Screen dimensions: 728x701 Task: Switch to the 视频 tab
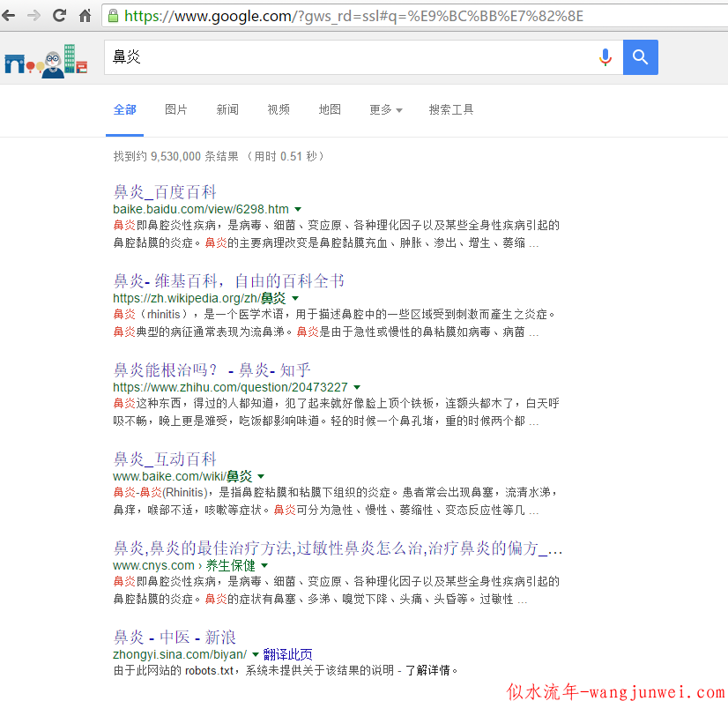(279, 109)
